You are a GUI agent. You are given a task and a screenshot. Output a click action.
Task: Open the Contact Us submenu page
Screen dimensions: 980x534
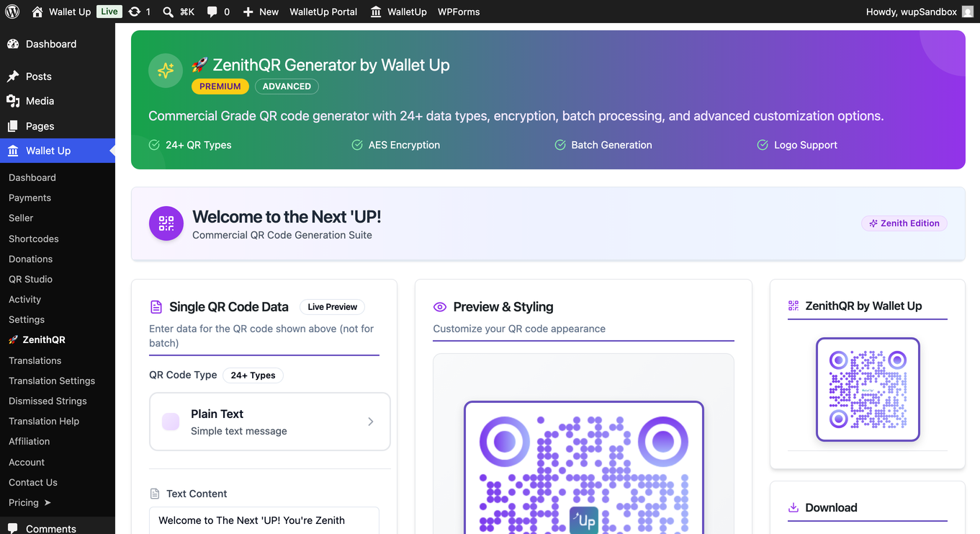pyautogui.click(x=33, y=482)
